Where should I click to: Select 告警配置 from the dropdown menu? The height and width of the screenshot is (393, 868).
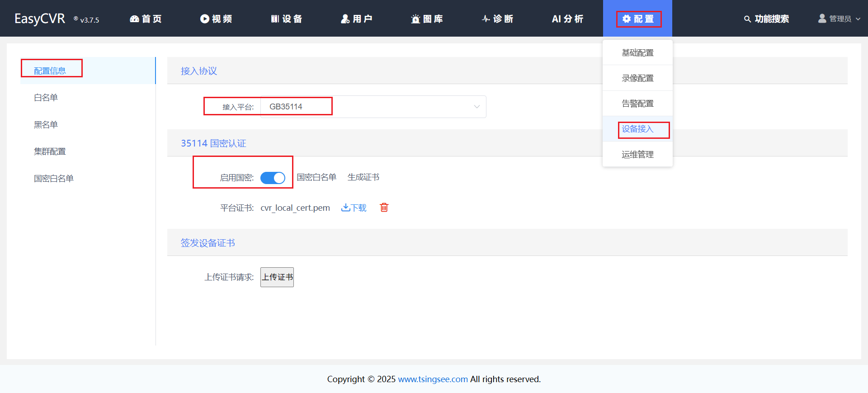pos(637,103)
